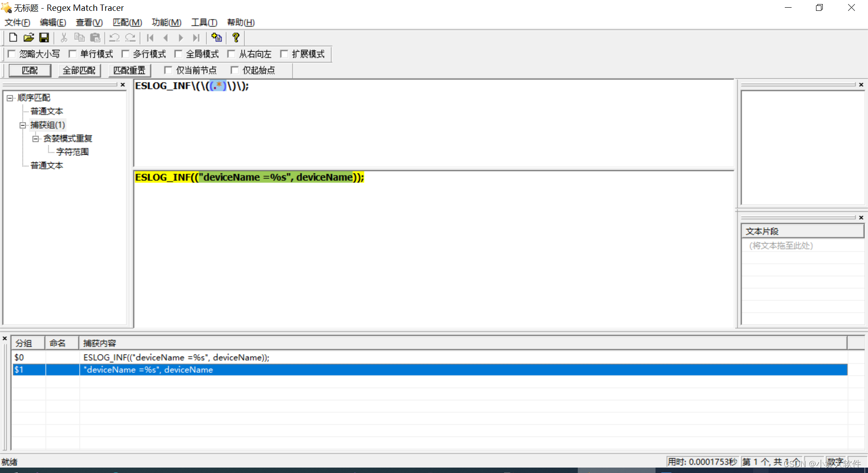Enable 全局模式 checkbox
The height and width of the screenshot is (473, 868).
tap(178, 54)
